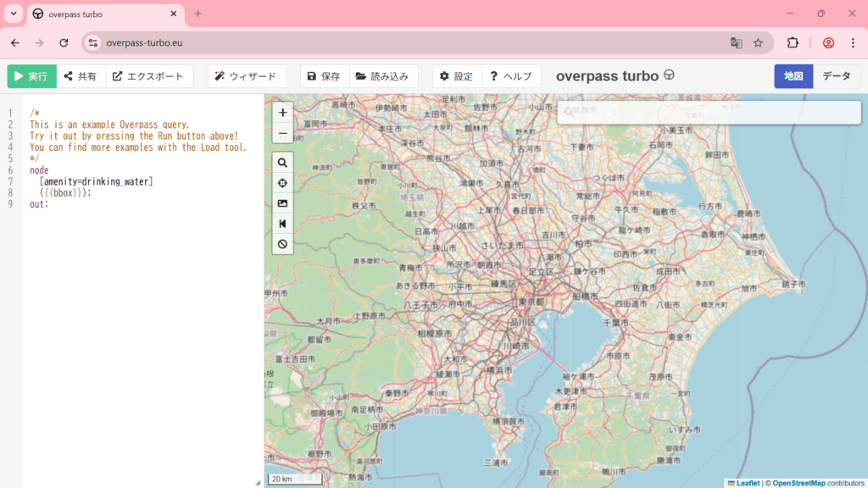Click the 横浜市 label on map
Image resolution: width=868 pixels, height=488 pixels.
pyautogui.click(x=498, y=370)
